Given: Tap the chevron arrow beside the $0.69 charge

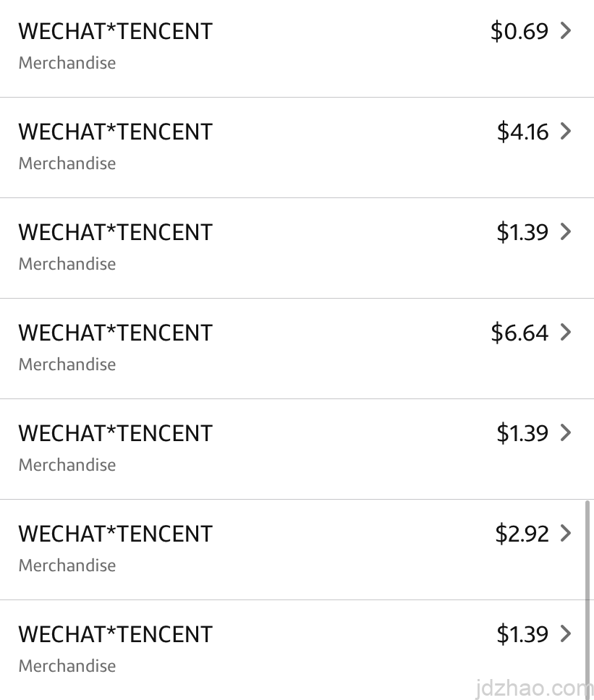Looking at the screenshot, I should [x=566, y=31].
